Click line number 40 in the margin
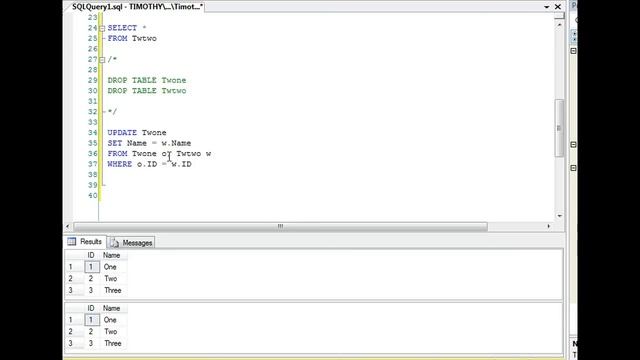The width and height of the screenshot is (640, 360). (x=93, y=196)
